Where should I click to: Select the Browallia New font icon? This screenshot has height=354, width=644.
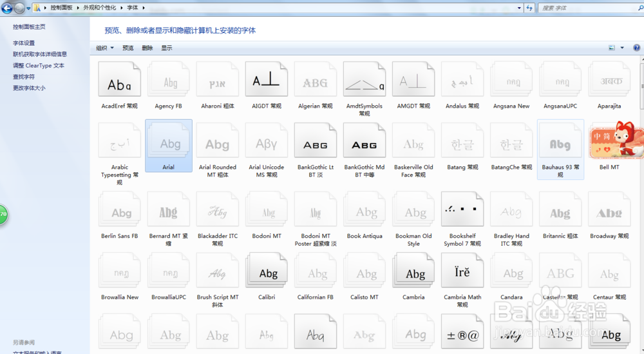(x=120, y=271)
